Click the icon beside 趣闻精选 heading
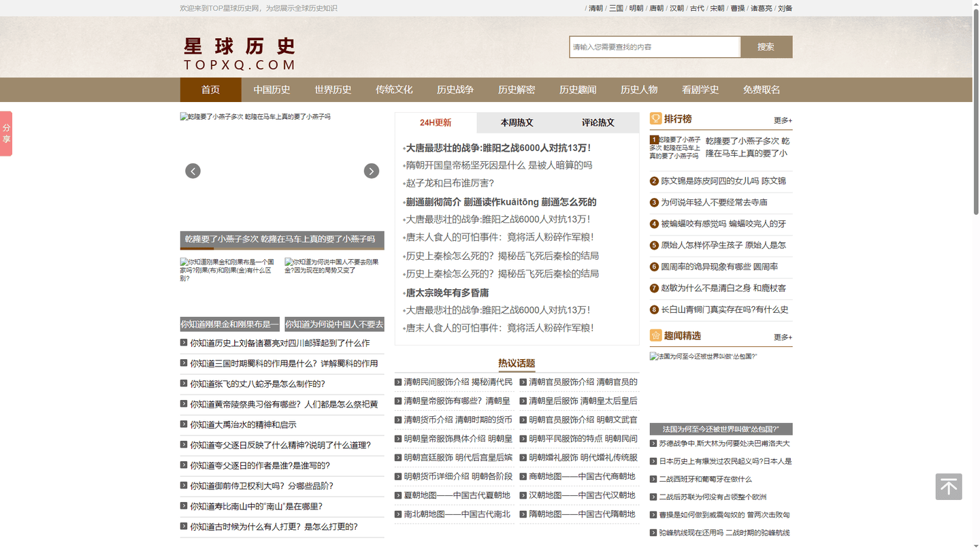980x551 pixels. pyautogui.click(x=655, y=335)
